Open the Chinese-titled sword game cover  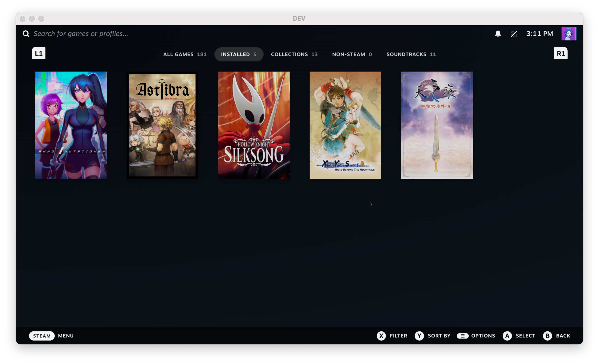pyautogui.click(x=437, y=125)
